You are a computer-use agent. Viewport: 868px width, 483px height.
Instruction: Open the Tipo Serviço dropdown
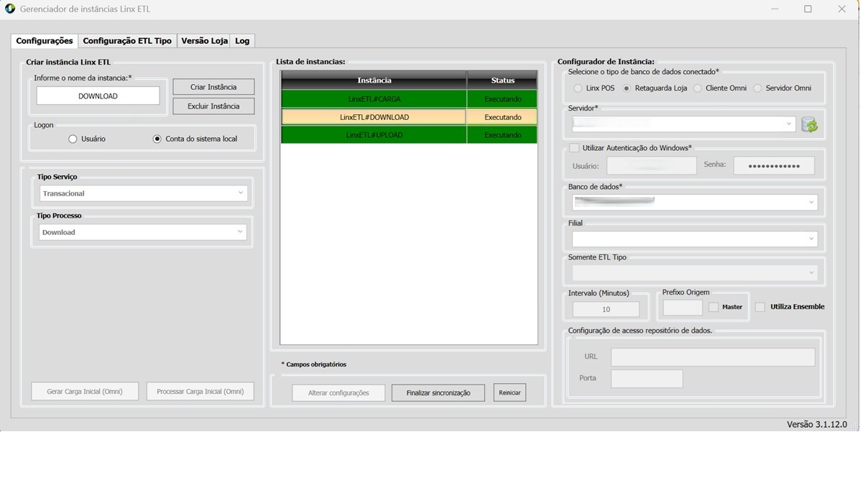pyautogui.click(x=143, y=193)
